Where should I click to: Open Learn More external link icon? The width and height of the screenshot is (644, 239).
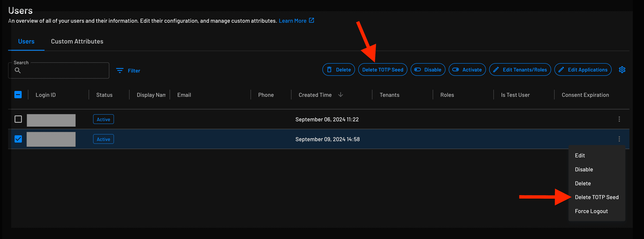(311, 20)
